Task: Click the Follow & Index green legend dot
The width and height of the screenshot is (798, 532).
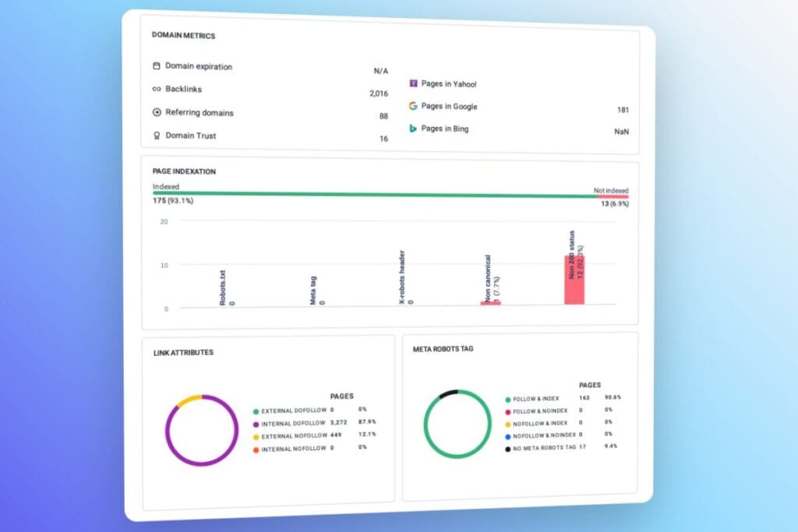Action: point(508,398)
